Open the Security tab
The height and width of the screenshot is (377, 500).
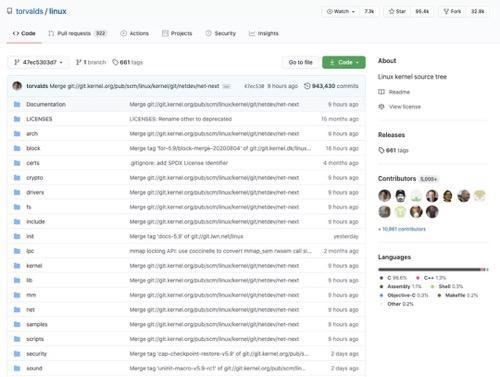coord(221,33)
